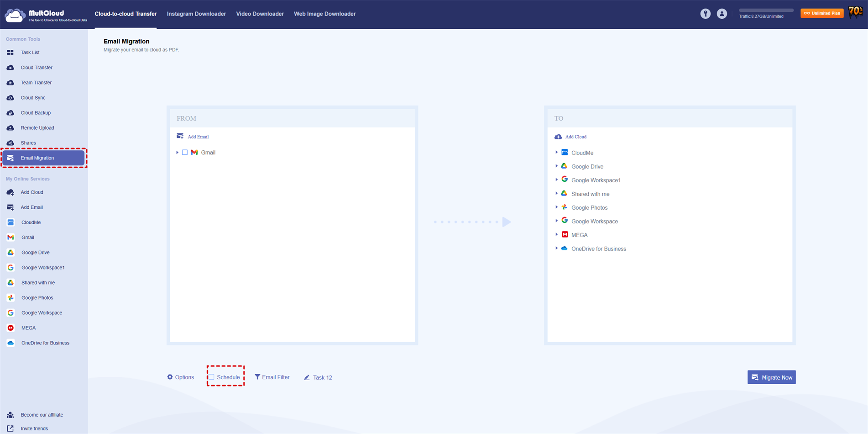868x434 pixels.
Task: Open the user account profile icon
Action: click(722, 14)
